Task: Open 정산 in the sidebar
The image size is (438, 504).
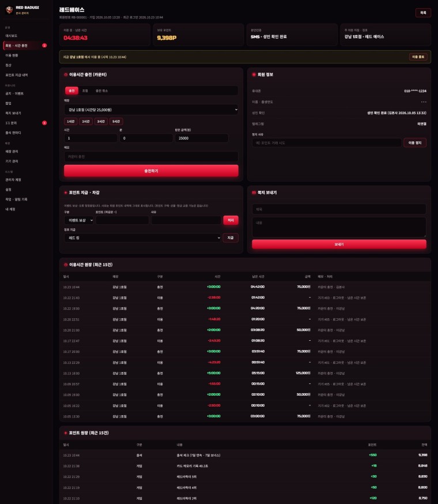Action: click(x=25, y=65)
